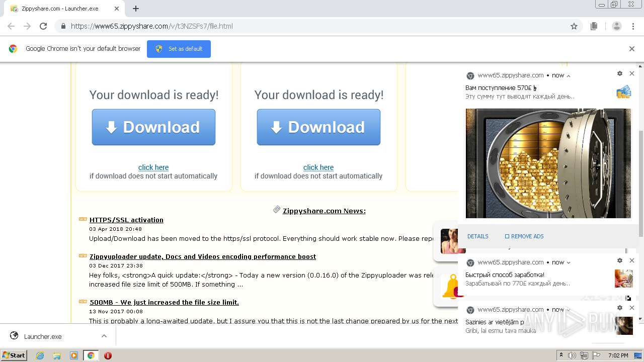
Task: Open settings gear on the 570£ notification
Action: tap(620, 73)
